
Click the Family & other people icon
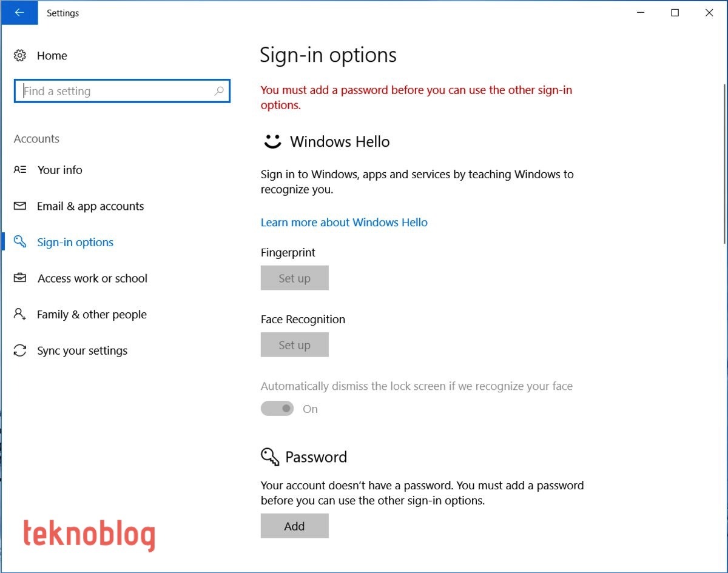[x=20, y=314]
